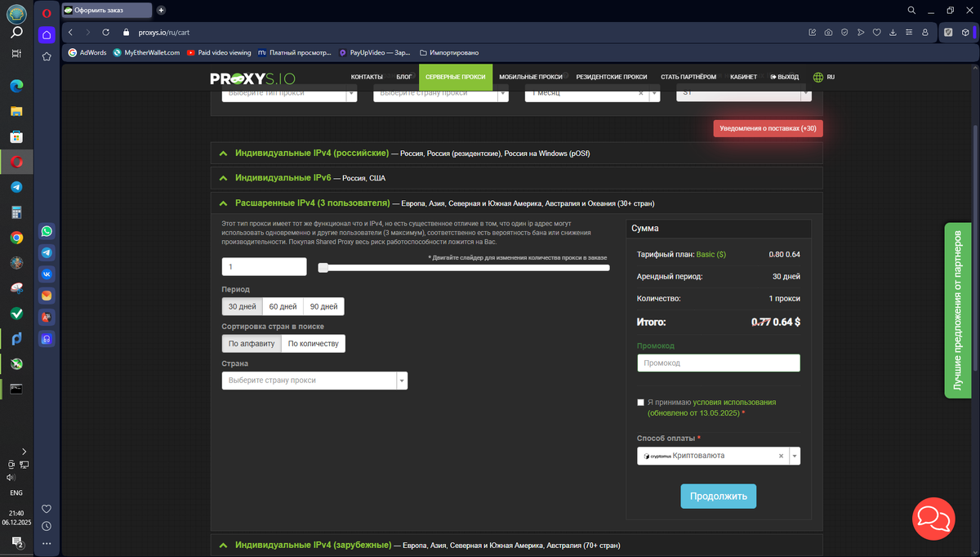Click the proxy quantity slider handle
This screenshot has width=980, height=557.
tap(323, 267)
